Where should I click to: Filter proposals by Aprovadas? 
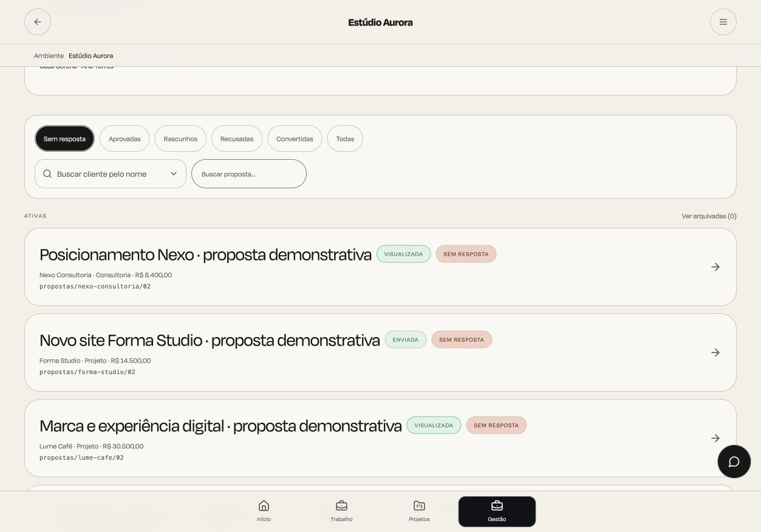click(x=125, y=138)
